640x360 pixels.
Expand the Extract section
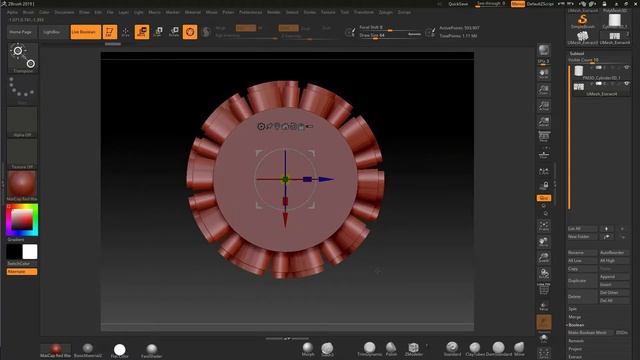(575, 357)
